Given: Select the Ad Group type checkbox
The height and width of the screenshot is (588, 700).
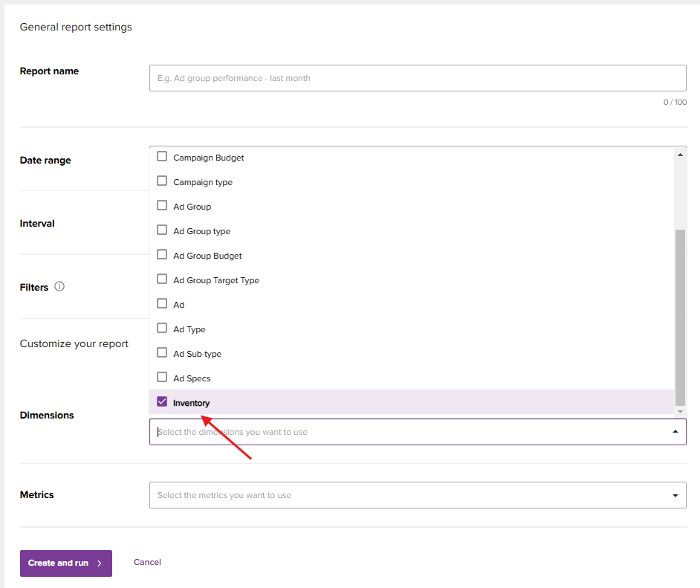Looking at the screenshot, I should (x=162, y=230).
